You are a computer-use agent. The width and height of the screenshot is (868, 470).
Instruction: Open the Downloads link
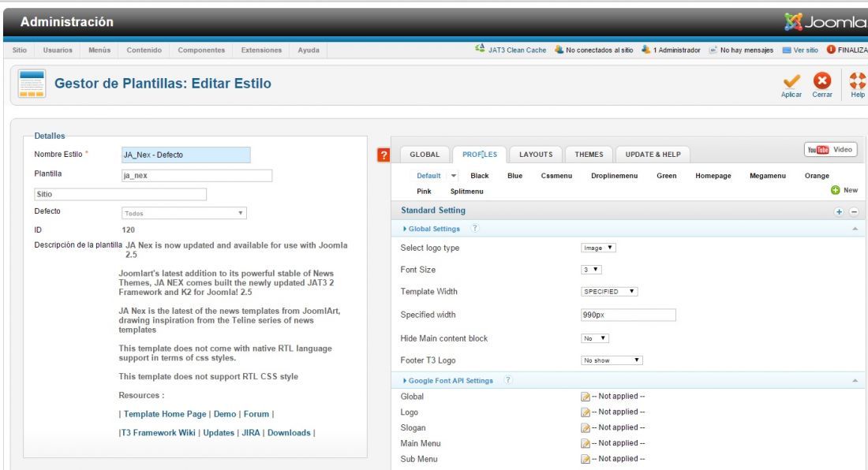click(x=289, y=433)
